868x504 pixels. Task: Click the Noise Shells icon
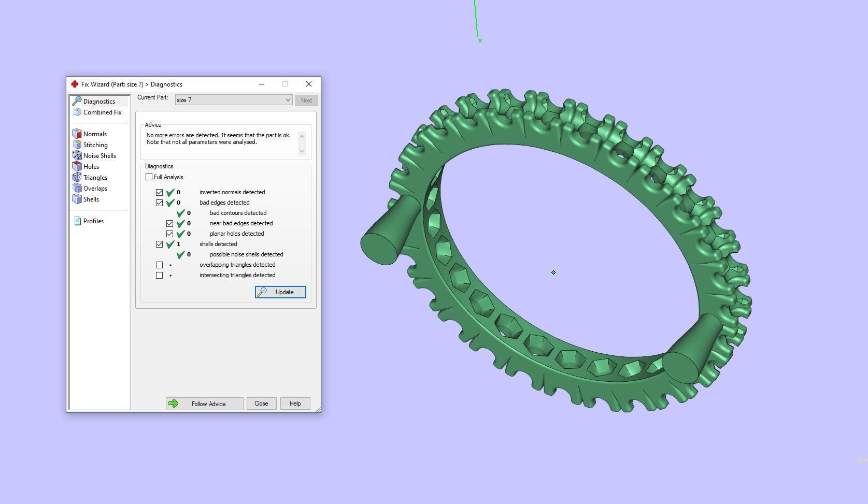tap(77, 155)
